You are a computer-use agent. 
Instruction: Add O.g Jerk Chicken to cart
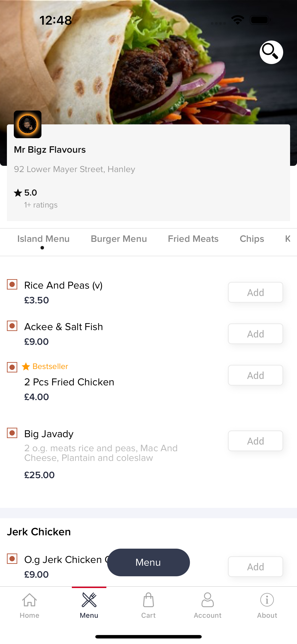click(256, 567)
